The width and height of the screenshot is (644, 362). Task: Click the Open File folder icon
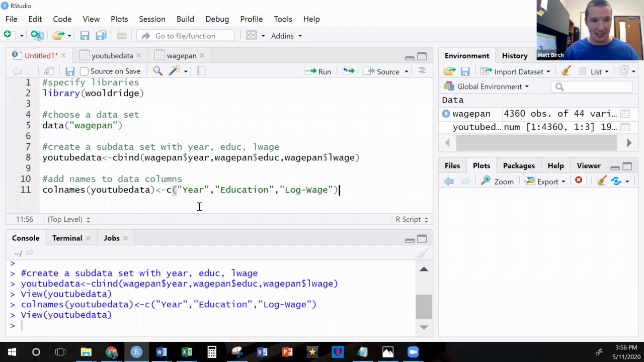coord(58,36)
